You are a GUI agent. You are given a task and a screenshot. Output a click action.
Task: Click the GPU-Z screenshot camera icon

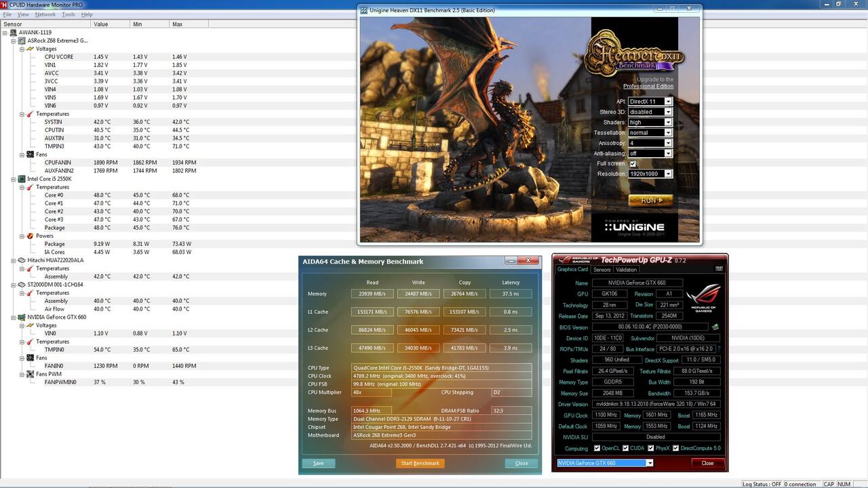tap(719, 269)
